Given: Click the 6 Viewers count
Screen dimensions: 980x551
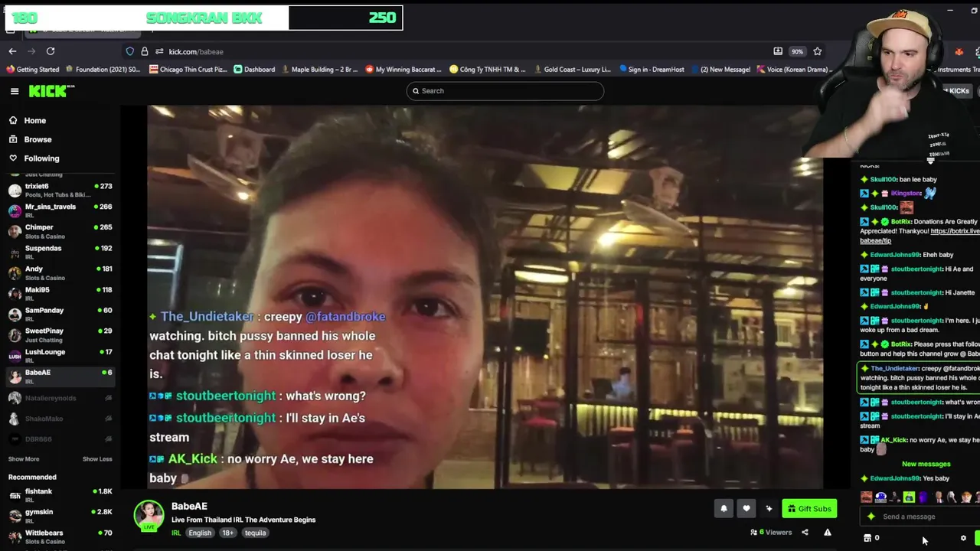Looking at the screenshot, I should (x=771, y=533).
